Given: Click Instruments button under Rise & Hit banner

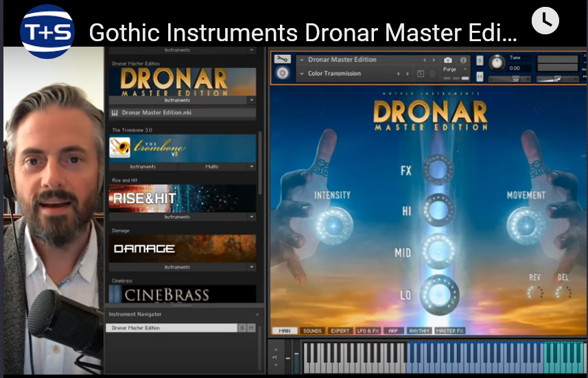Looking at the screenshot, I should [178, 217].
